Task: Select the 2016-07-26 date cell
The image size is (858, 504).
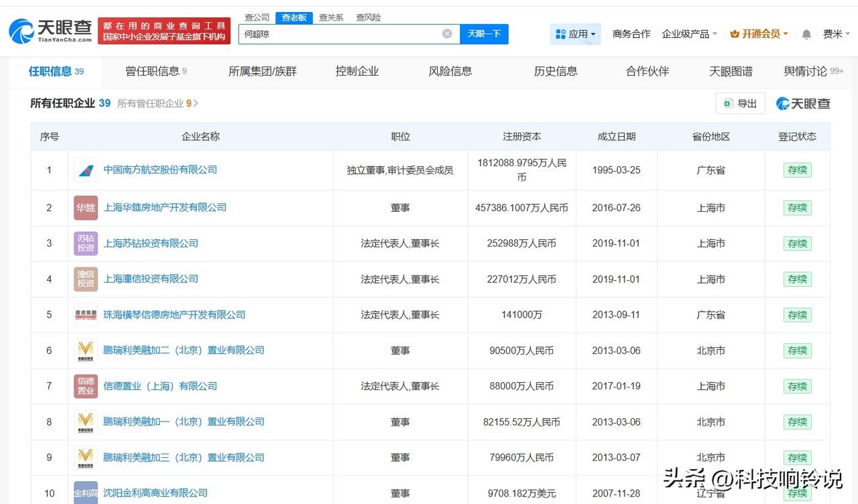Action: 617,208
